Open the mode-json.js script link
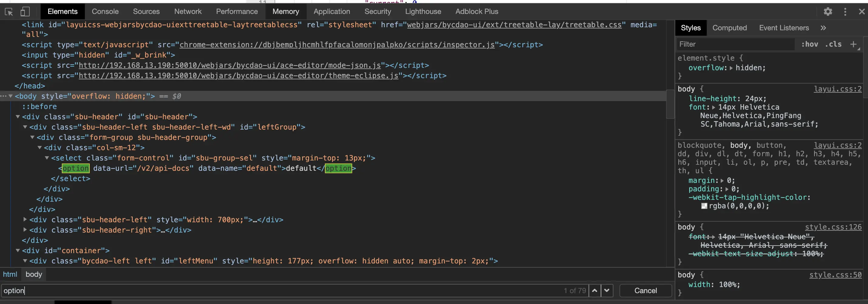The image size is (868, 304). (x=229, y=65)
